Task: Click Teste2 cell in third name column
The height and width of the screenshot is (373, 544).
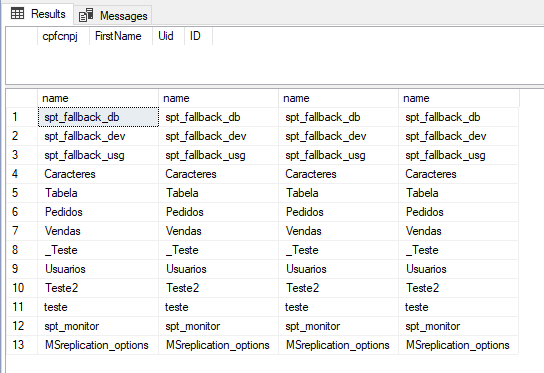Action: [339, 288]
